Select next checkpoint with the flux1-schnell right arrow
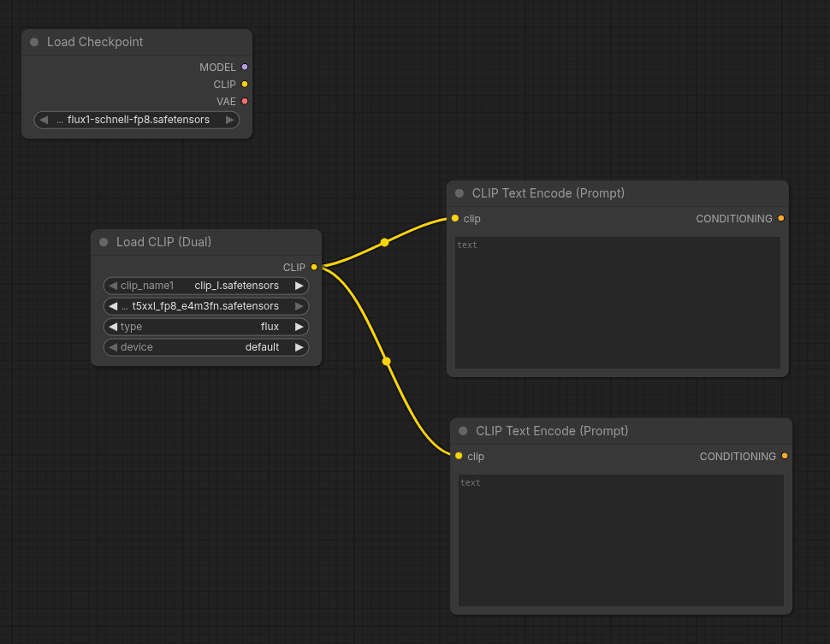The height and width of the screenshot is (644, 830). coord(229,120)
